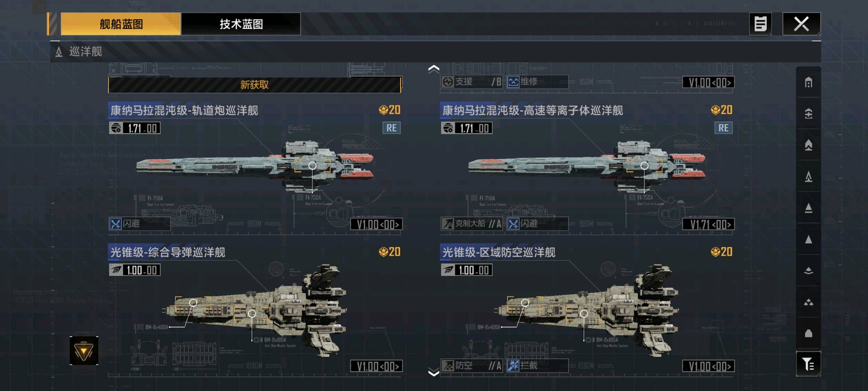Toggle RE badge on 轨道炮巡洋舰 card
Screen dimensions: 868x391
pos(392,128)
